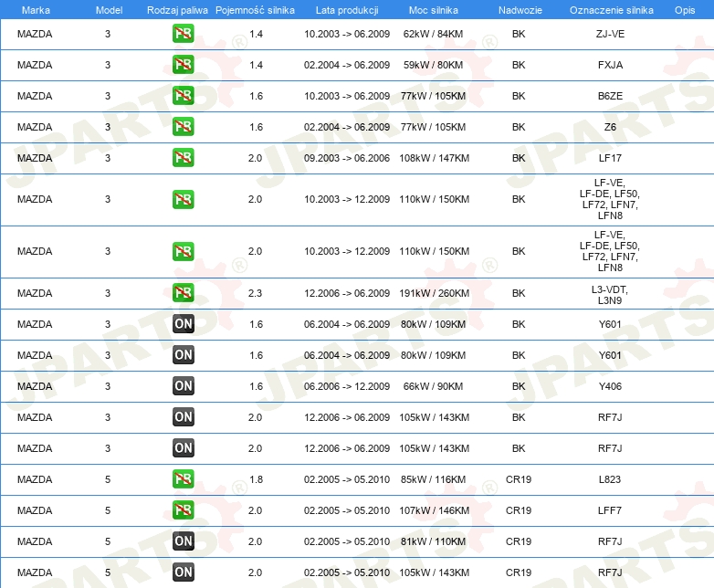Viewport: 714px width, 588px height.
Task: Click the petrol icon in the LF17 row
Action: coord(183,158)
